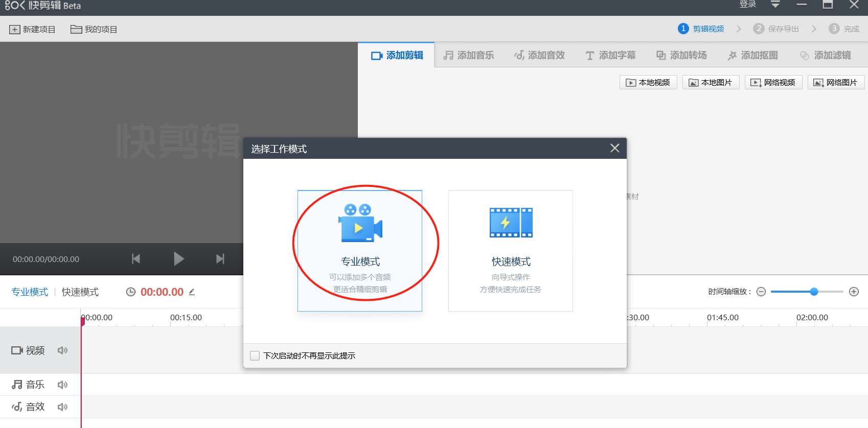Choose the 快速模式 quick mode card

[511, 251]
